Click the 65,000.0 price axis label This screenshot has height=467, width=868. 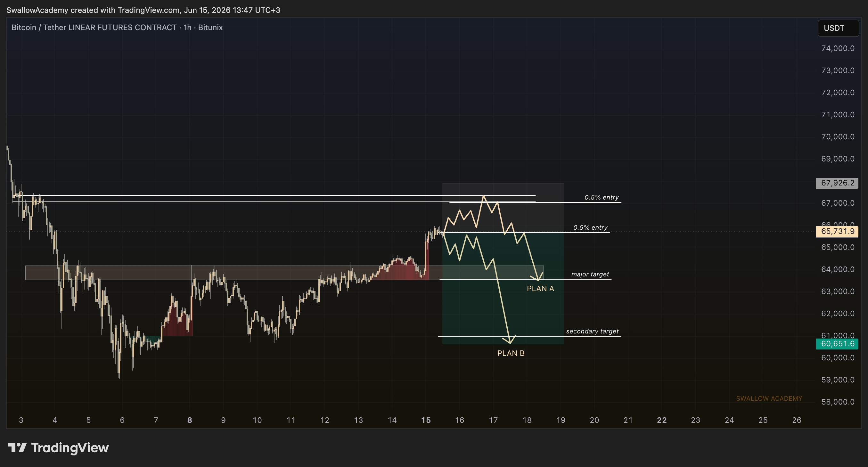click(838, 247)
